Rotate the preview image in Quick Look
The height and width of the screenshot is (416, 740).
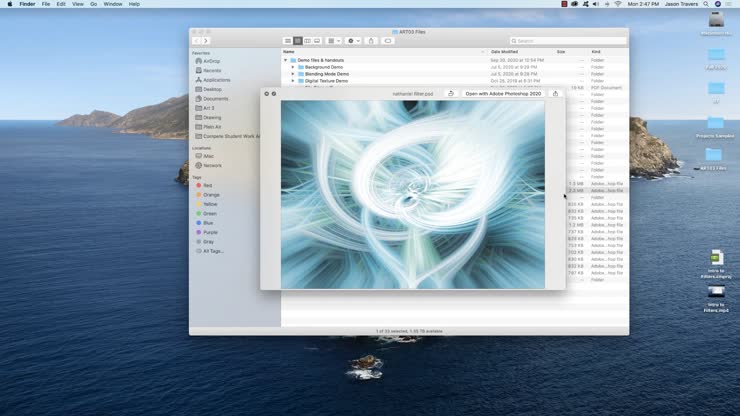451,94
